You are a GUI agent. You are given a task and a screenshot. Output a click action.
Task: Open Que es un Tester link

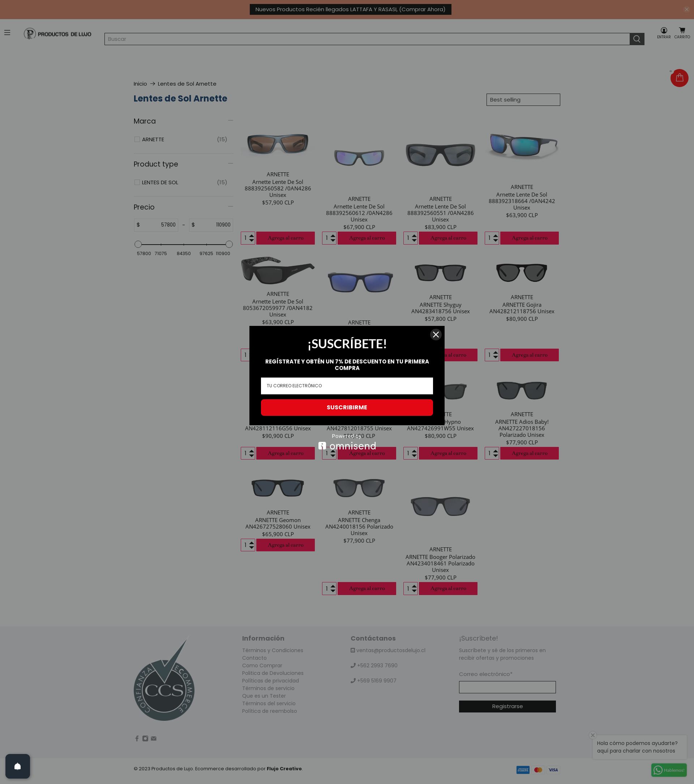[264, 696]
